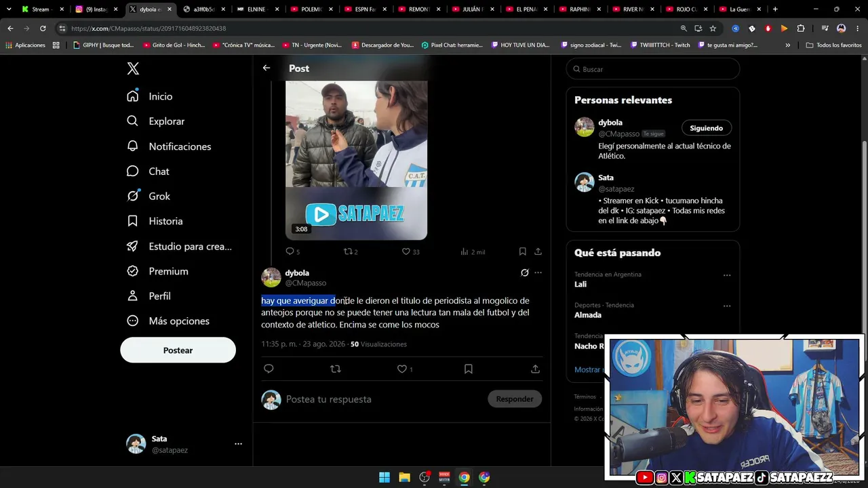Open Todos los favoritos folder
The image size is (868, 488).
(x=833, y=45)
